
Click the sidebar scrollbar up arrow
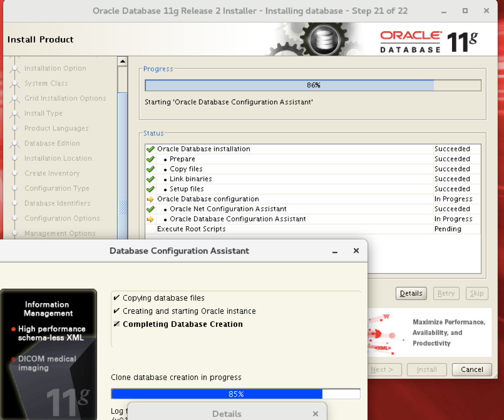(122, 60)
